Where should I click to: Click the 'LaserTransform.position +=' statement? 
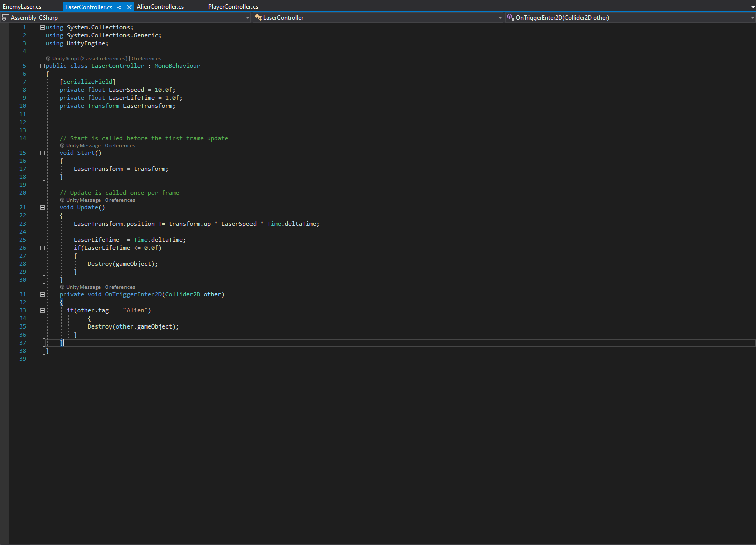tap(197, 224)
